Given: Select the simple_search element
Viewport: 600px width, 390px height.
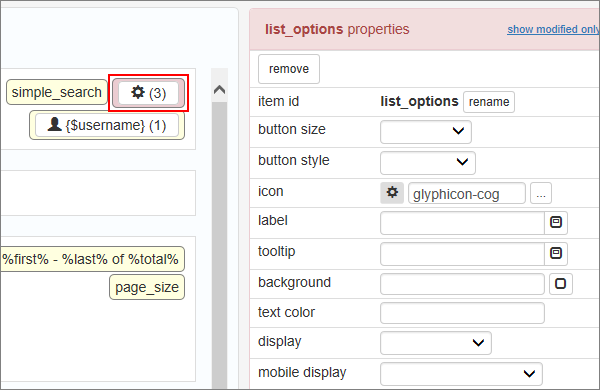Looking at the screenshot, I should [57, 92].
